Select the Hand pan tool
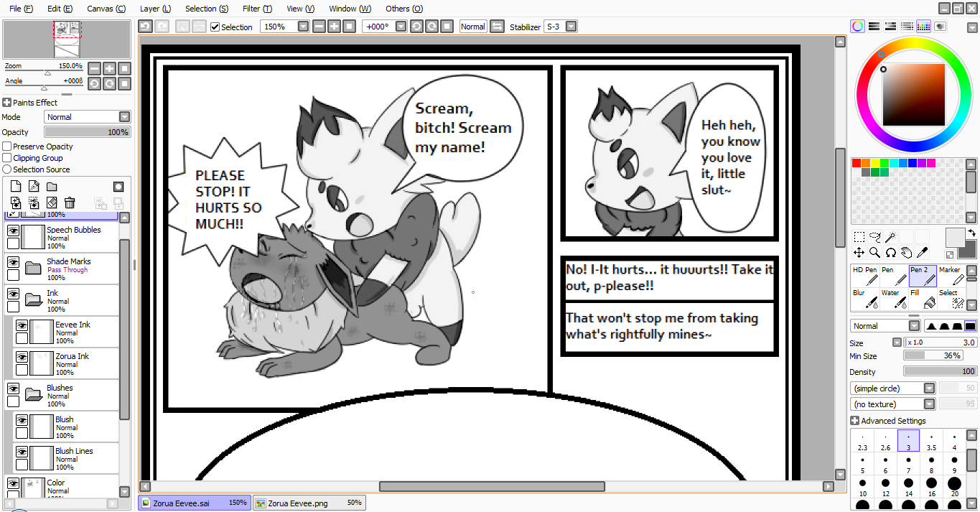Image resolution: width=980 pixels, height=512 pixels. (907, 253)
